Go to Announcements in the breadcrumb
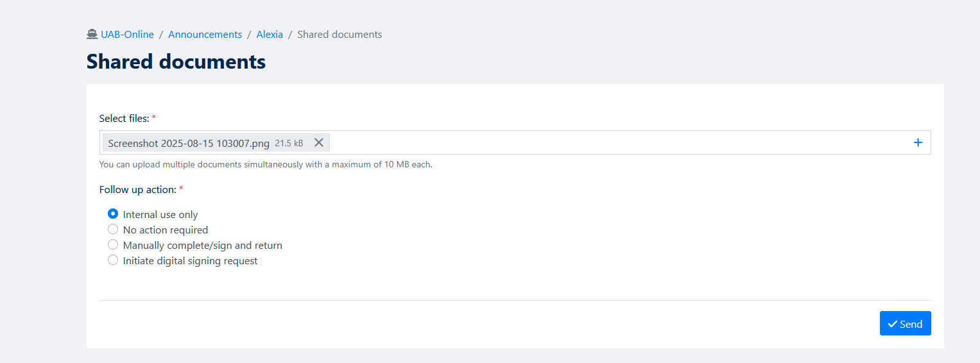 [205, 35]
